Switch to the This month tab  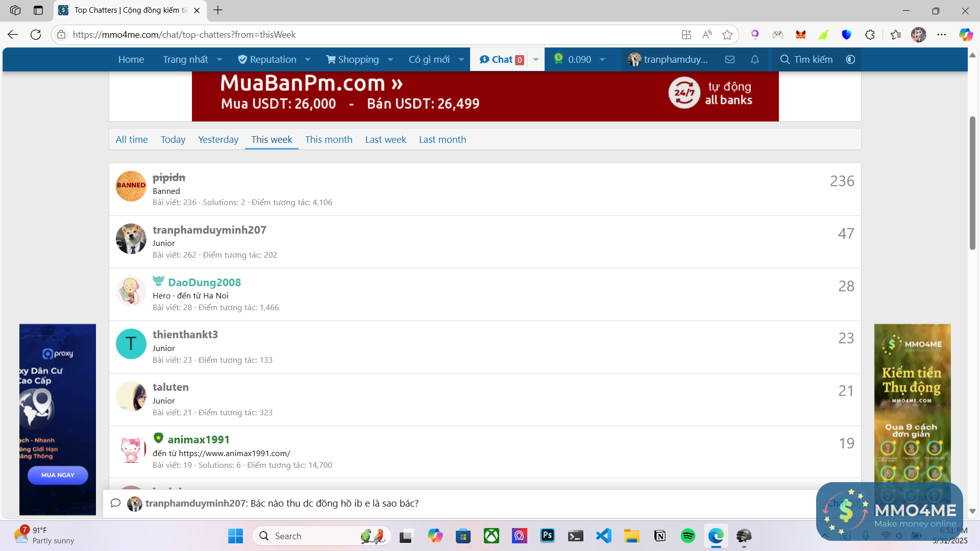329,139
